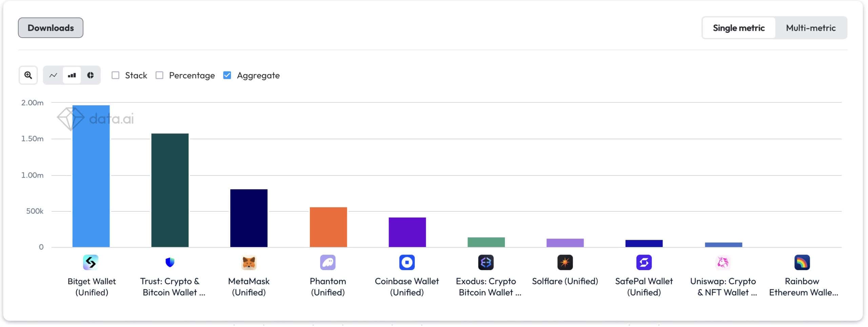Switch to the Multi-metric tab
The height and width of the screenshot is (327, 868).
pyautogui.click(x=810, y=27)
